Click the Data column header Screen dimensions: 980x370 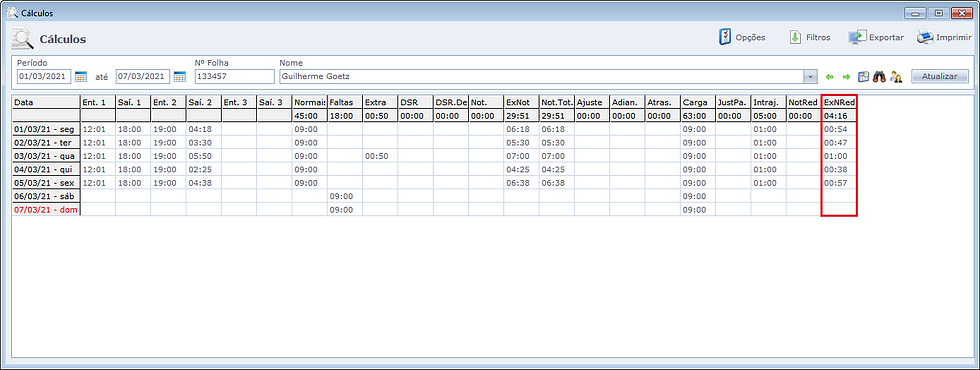[x=46, y=102]
